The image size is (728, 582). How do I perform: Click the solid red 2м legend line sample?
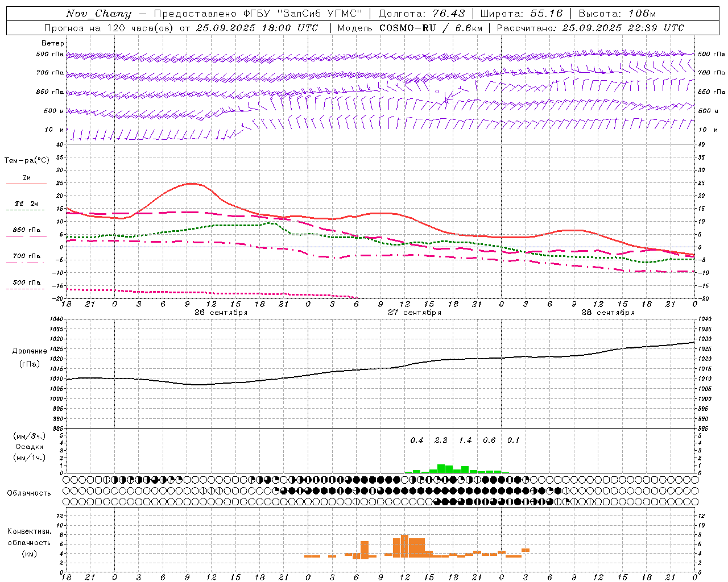26,184
